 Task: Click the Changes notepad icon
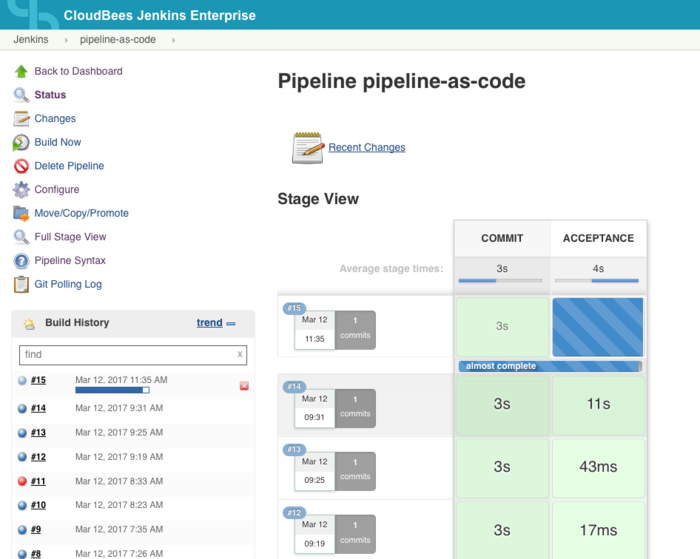point(21,118)
